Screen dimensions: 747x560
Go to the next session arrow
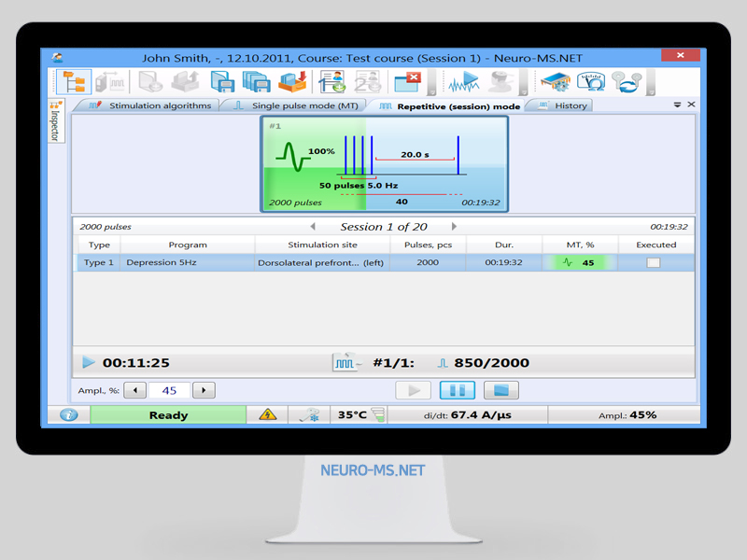coord(455,227)
